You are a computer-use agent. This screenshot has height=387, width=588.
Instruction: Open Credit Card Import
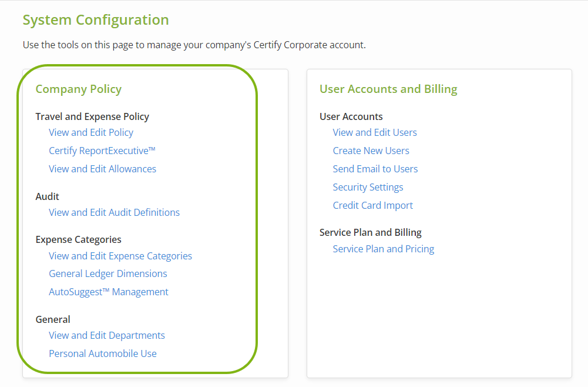pyautogui.click(x=372, y=205)
